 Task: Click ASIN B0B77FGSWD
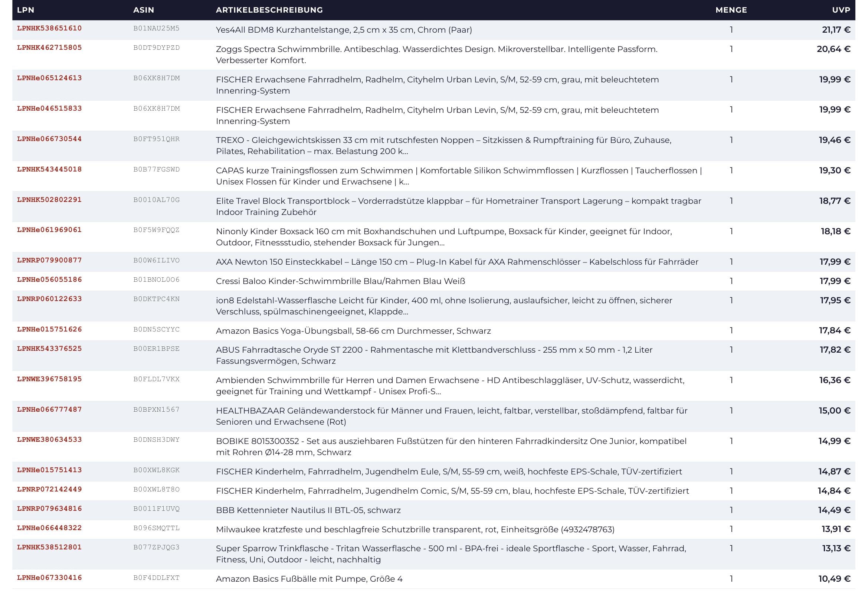click(157, 169)
